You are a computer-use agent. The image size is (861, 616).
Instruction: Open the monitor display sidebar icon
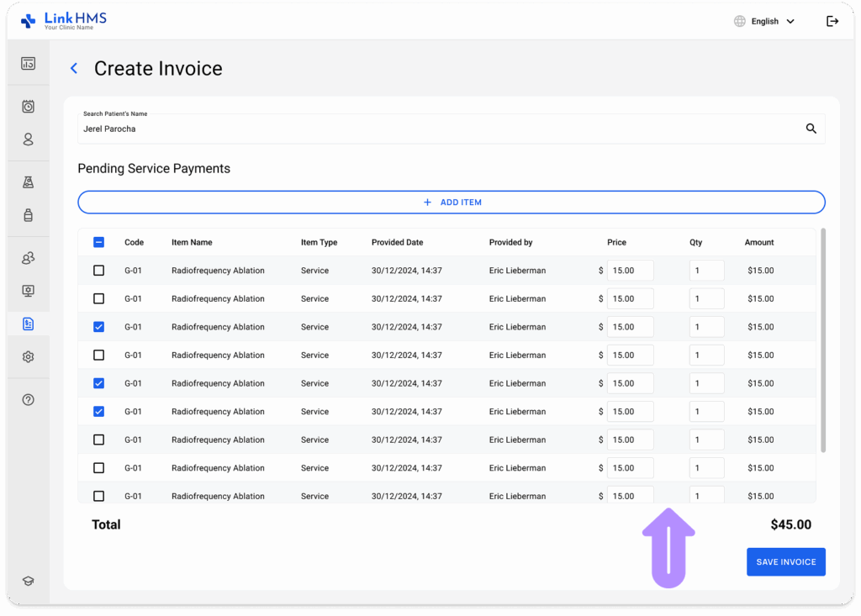28,291
